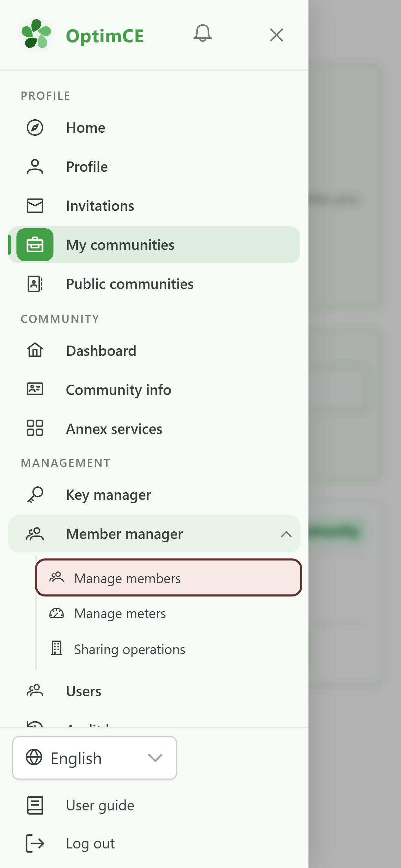
Task: Open the notifications bell icon
Action: [x=203, y=34]
